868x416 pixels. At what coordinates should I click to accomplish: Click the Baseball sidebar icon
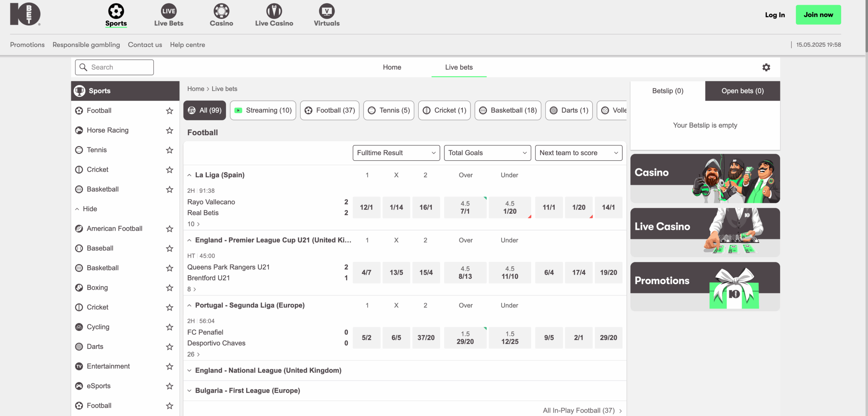coord(79,248)
